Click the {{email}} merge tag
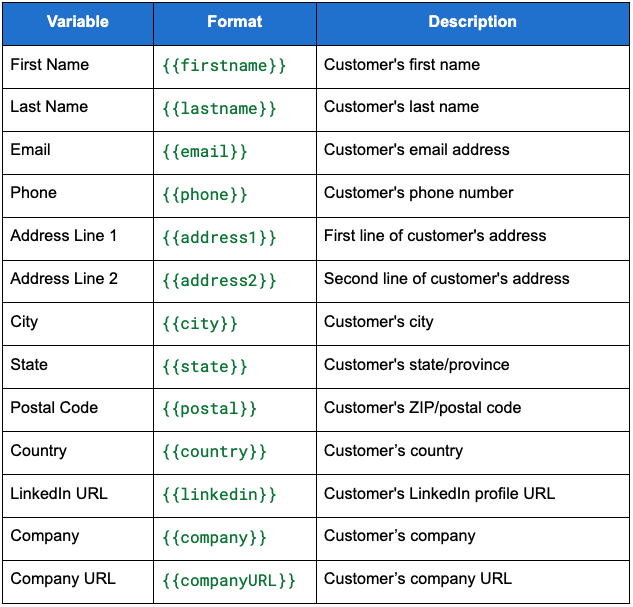The width and height of the screenshot is (633, 607). (x=205, y=152)
